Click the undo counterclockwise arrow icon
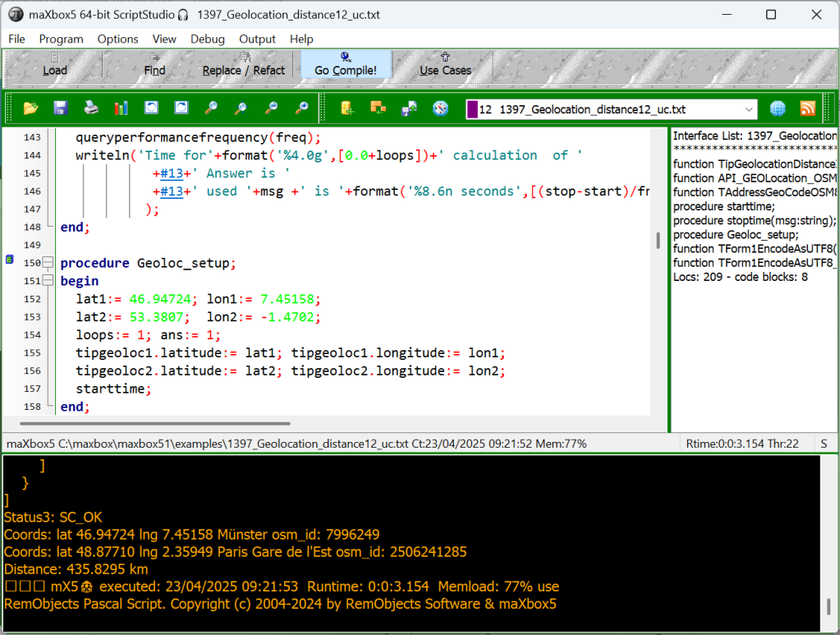840x635 pixels. pos(152,108)
